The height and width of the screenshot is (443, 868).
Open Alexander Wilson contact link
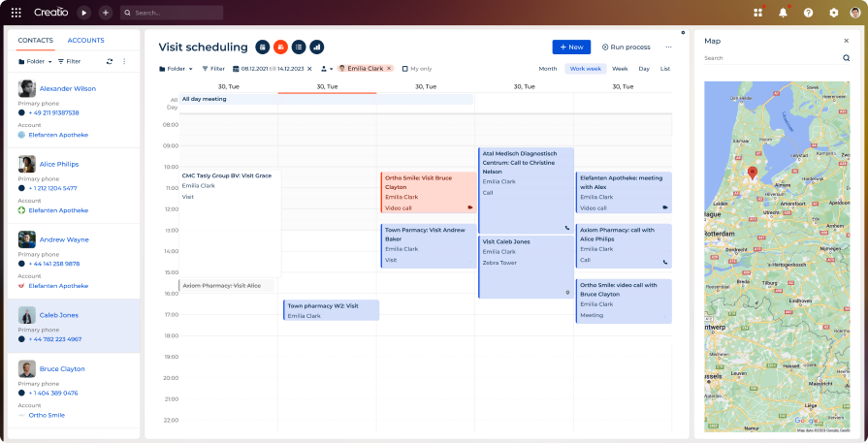[68, 88]
